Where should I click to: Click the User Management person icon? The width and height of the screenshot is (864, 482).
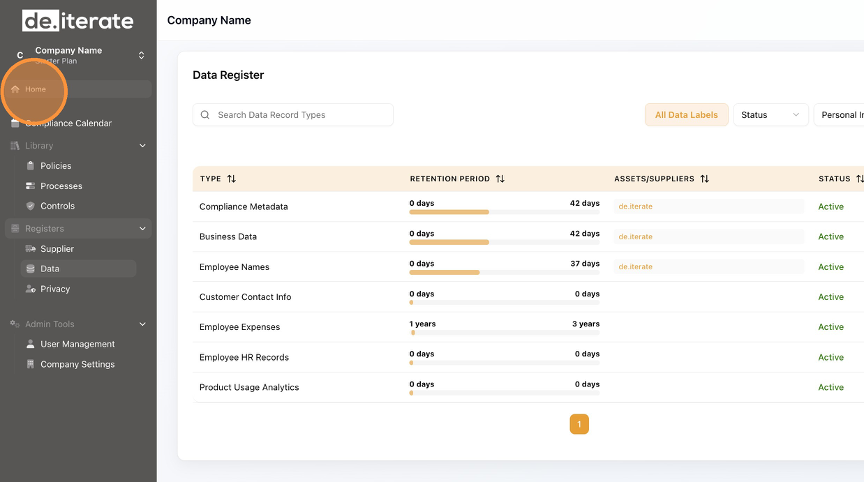pyautogui.click(x=31, y=344)
